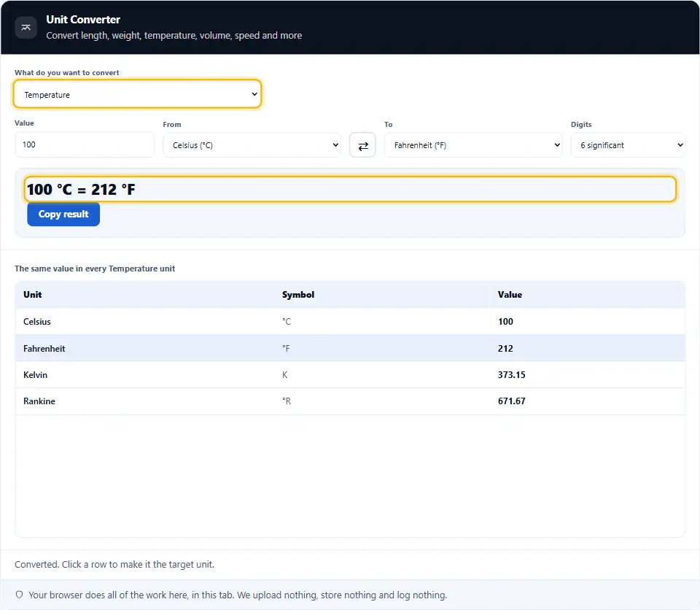Click the Symbol column header
The height and width of the screenshot is (610, 700).
pyautogui.click(x=298, y=295)
